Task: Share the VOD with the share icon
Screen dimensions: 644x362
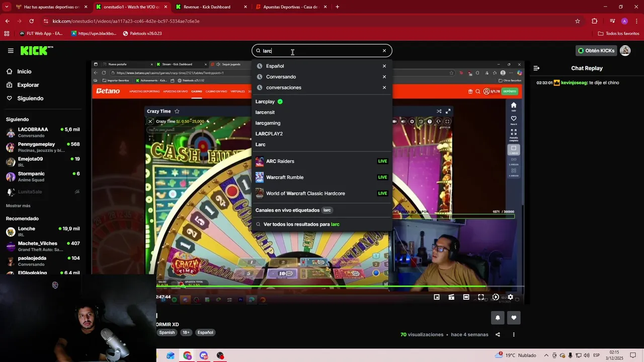Action: tap(498, 334)
